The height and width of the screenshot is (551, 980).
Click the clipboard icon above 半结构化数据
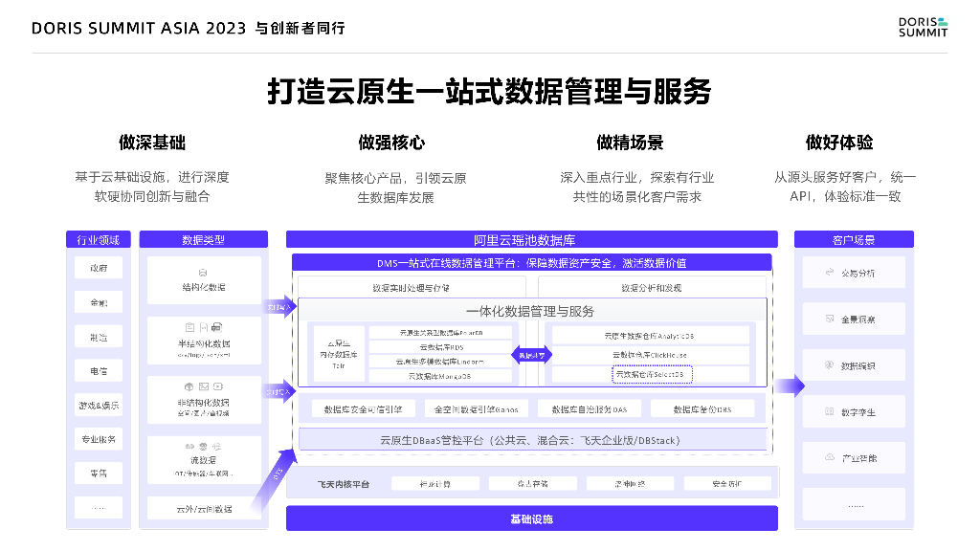190,327
